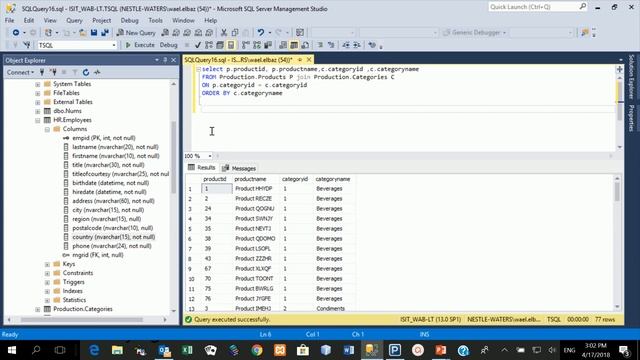The width and height of the screenshot is (640, 360).
Task: Expand the Production.Categories table
Action: click(x=38, y=309)
